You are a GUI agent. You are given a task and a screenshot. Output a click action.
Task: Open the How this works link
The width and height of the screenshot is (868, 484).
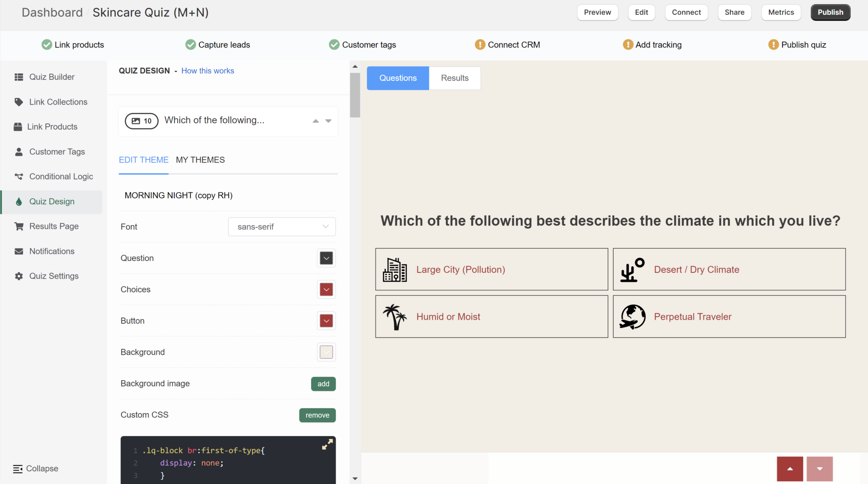click(207, 71)
